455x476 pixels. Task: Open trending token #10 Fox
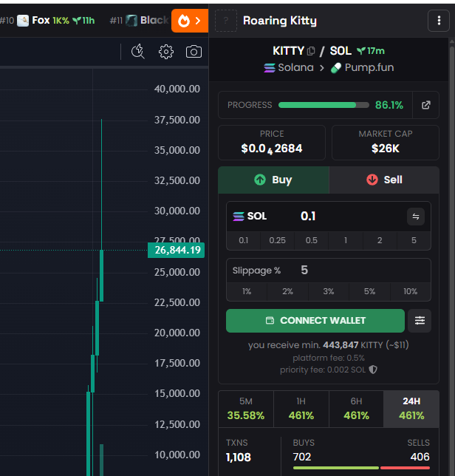pos(47,21)
